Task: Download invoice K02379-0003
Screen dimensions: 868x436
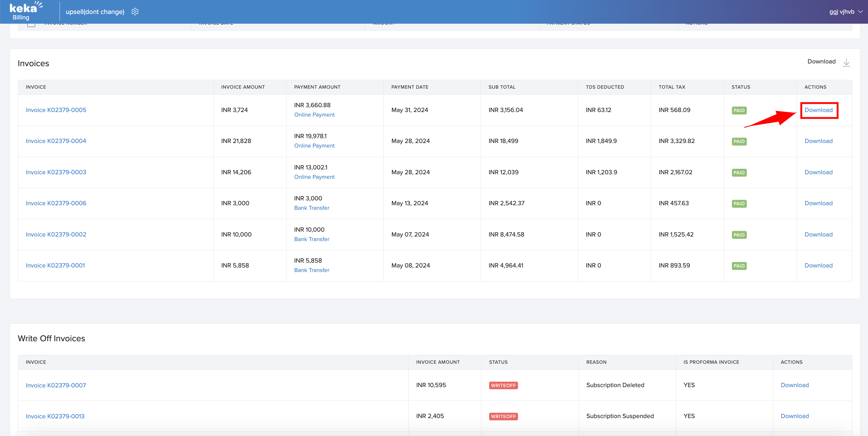Action: [x=818, y=172]
